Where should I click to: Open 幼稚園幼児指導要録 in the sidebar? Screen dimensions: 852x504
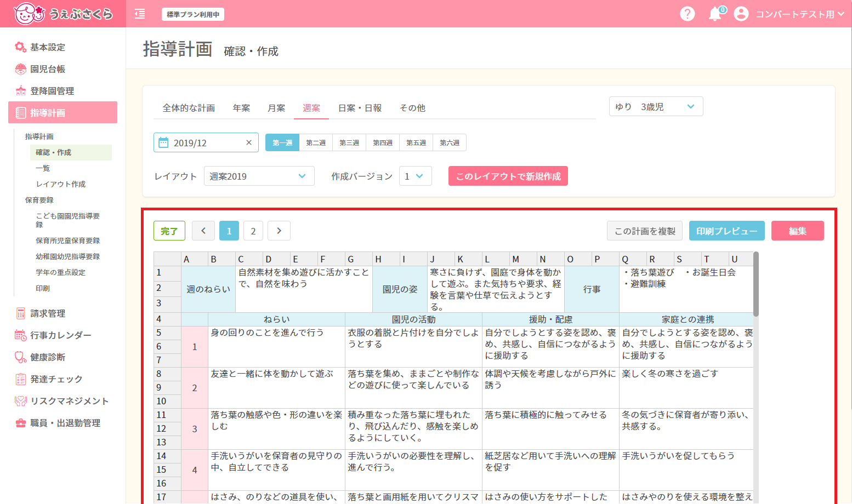tap(68, 256)
